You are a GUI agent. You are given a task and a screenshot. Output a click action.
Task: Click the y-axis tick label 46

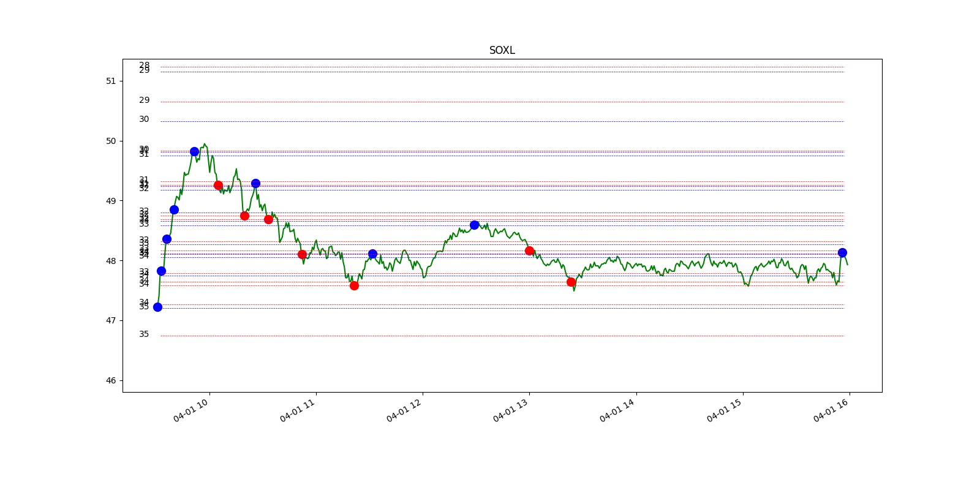[111, 380]
